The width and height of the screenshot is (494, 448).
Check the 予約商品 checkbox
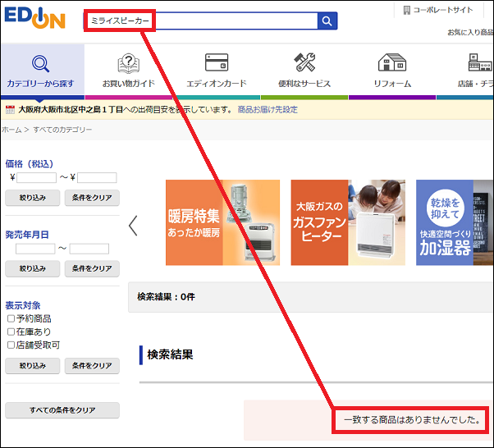point(11,318)
